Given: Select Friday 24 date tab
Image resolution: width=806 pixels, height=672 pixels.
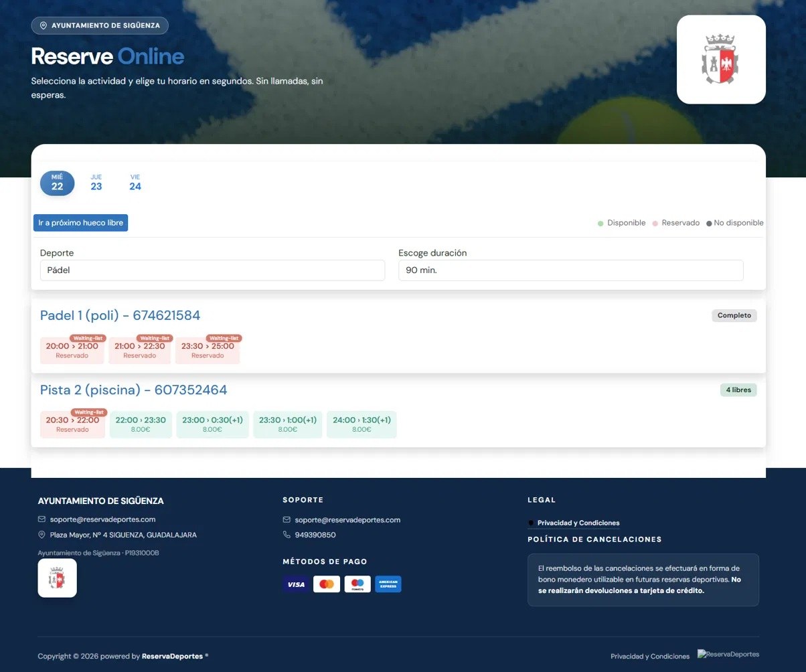Looking at the screenshot, I should tap(135, 183).
